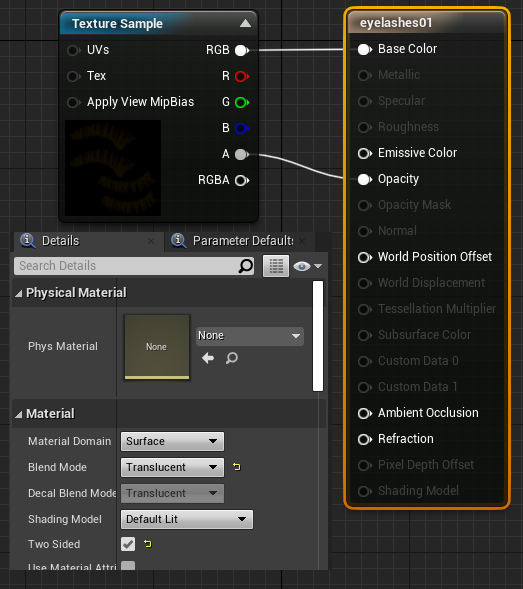Click the Pixel Depth Offset input pin
Screen dimensions: 523x589
(364, 465)
